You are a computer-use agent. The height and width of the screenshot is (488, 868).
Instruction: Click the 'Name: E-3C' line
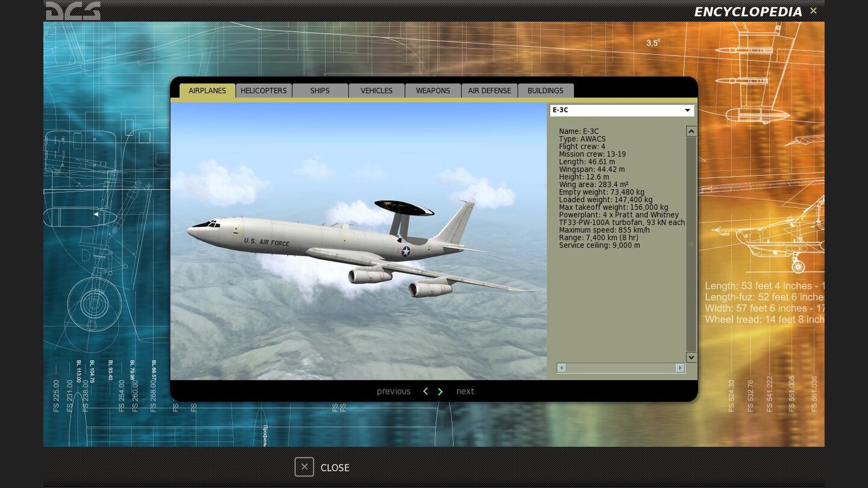click(x=579, y=131)
